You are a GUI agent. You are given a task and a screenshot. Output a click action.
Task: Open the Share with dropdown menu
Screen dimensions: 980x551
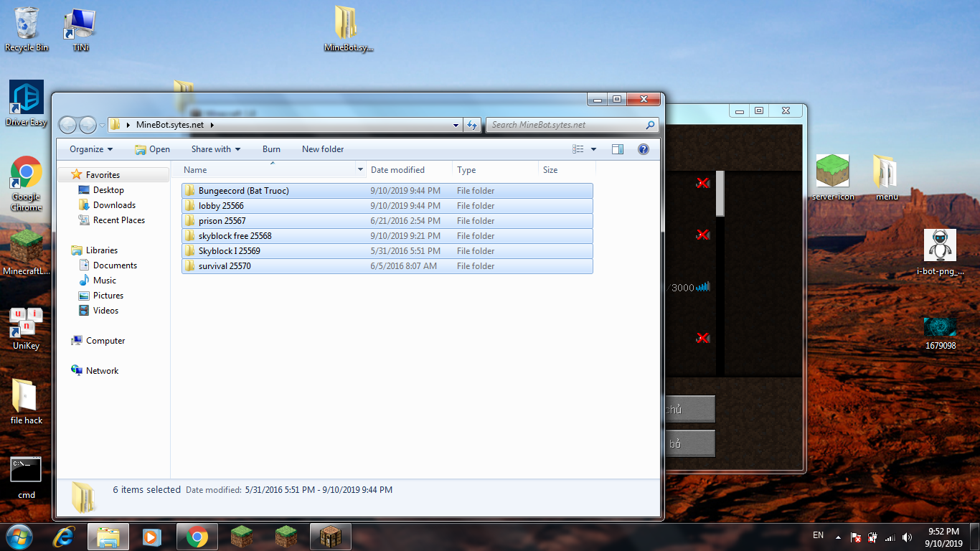click(x=216, y=149)
